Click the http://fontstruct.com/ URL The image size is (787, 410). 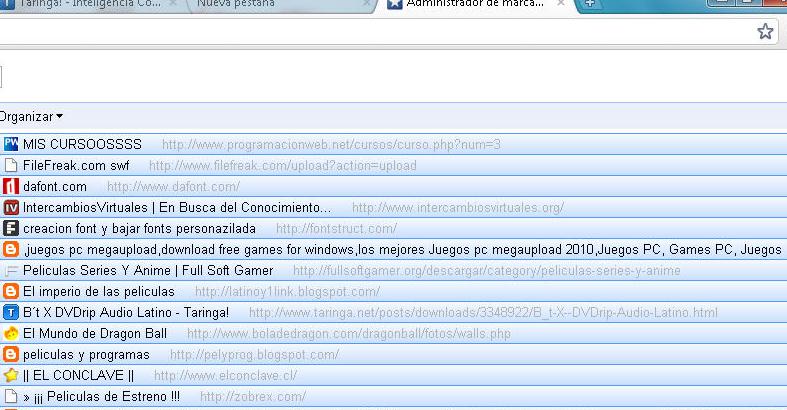(x=336, y=229)
